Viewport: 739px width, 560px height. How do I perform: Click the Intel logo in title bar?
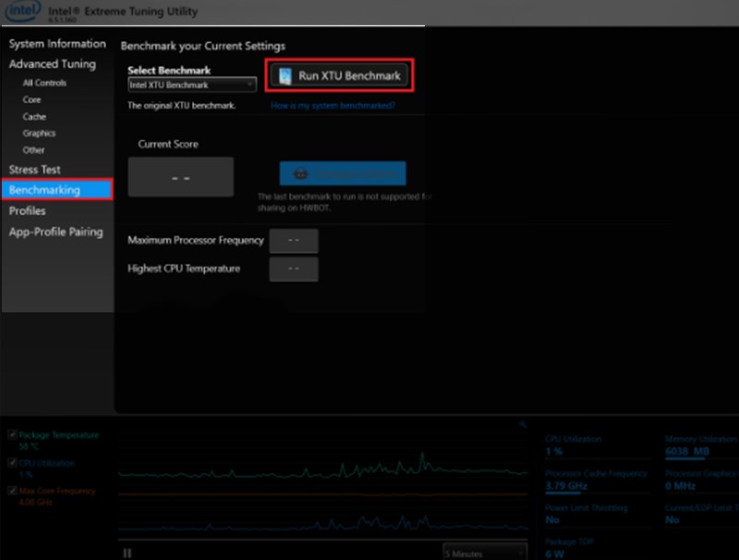pyautogui.click(x=22, y=11)
